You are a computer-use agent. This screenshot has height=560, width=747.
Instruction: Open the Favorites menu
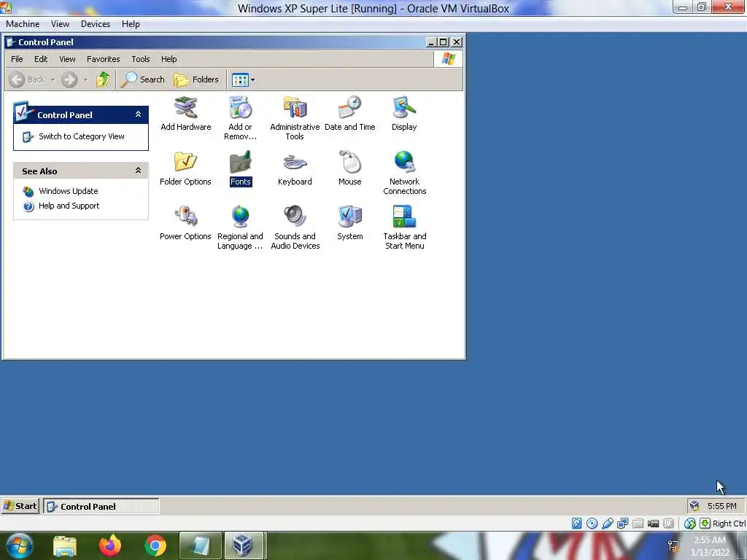pyautogui.click(x=104, y=59)
